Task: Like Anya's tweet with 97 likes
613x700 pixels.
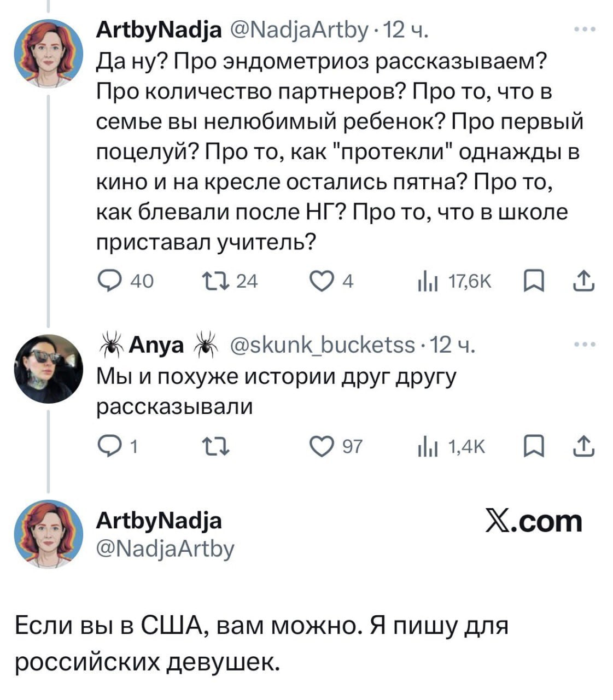Action: pyautogui.click(x=320, y=447)
